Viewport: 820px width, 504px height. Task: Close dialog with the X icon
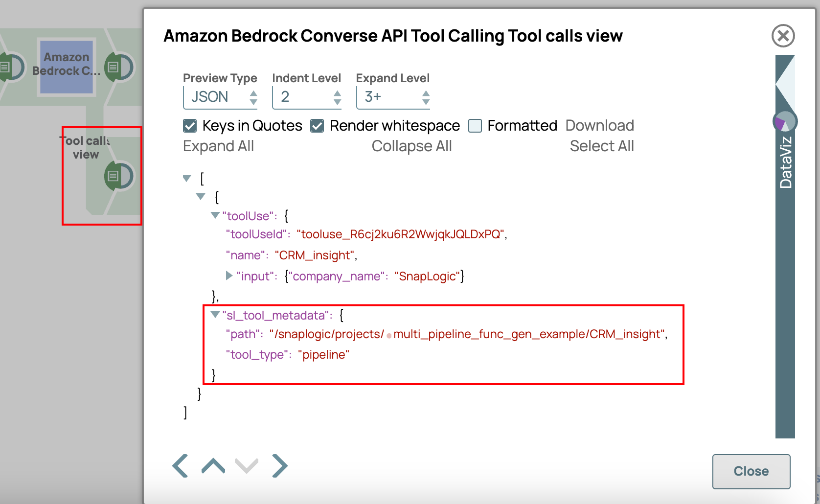[x=783, y=36]
